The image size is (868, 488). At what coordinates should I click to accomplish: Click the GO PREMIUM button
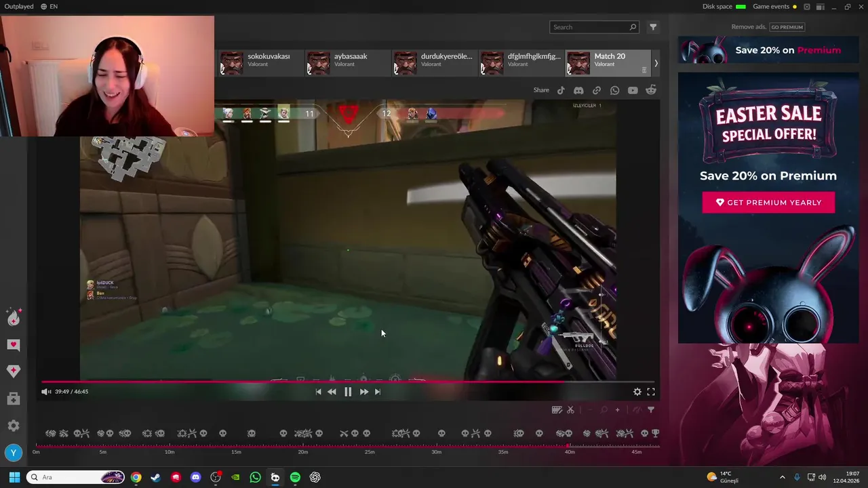pos(787,27)
